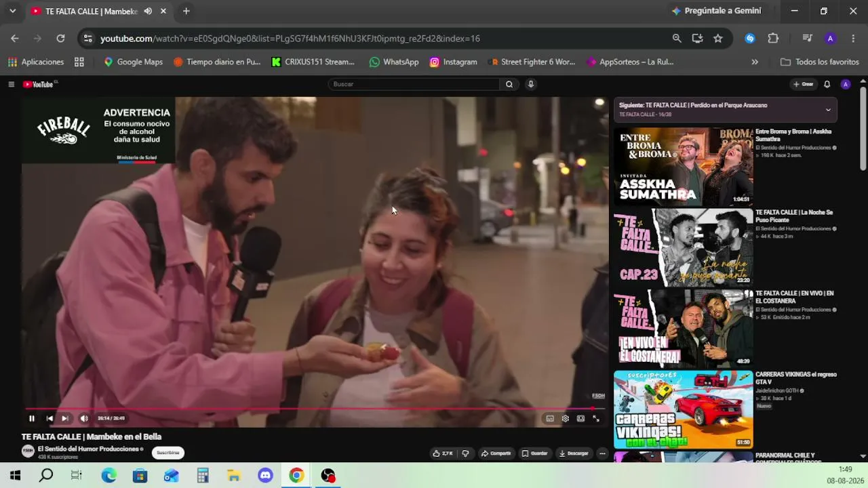Save the video using Guardar
Screen dimensions: 868x488
pyautogui.click(x=535, y=453)
